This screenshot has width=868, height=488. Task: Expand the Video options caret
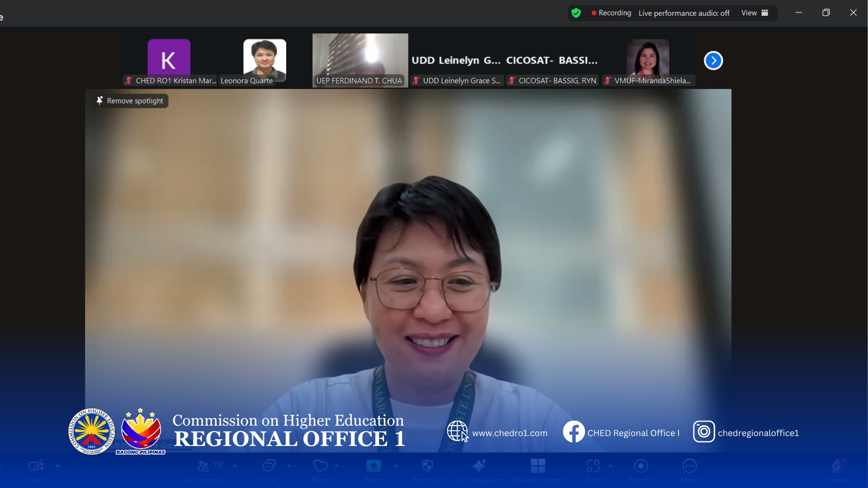click(x=58, y=466)
